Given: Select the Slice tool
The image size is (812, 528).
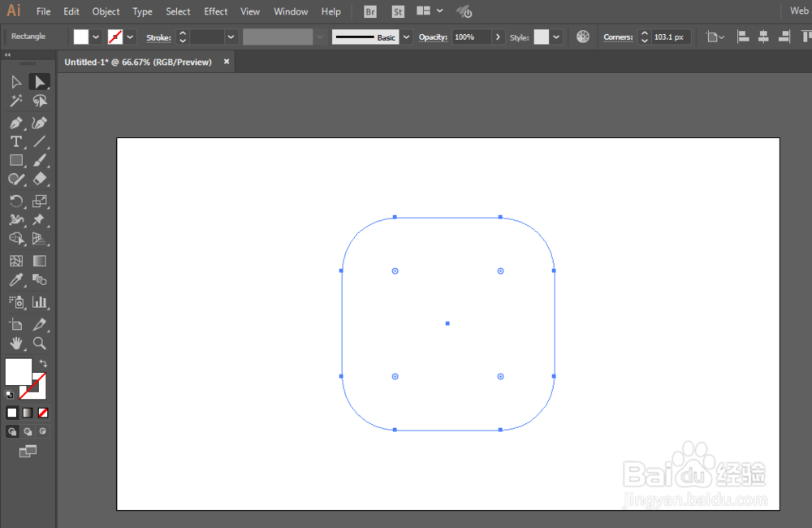Looking at the screenshot, I should point(39,324).
